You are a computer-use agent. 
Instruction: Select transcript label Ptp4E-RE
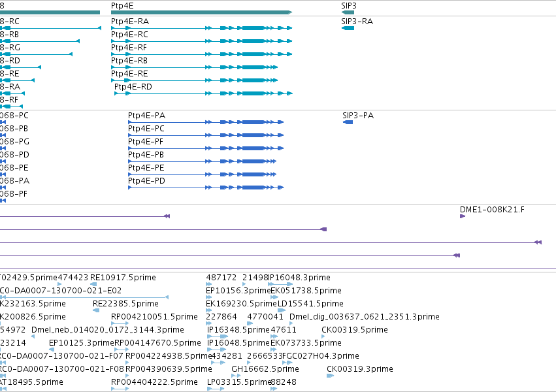(129, 74)
